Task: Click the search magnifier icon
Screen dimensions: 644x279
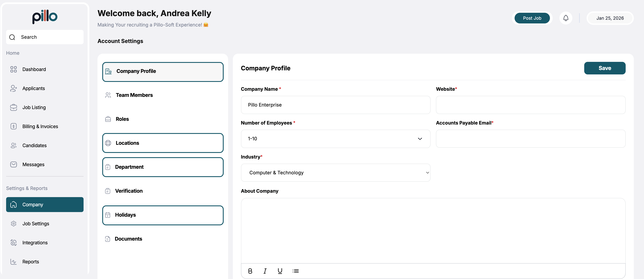Action: pyautogui.click(x=12, y=37)
